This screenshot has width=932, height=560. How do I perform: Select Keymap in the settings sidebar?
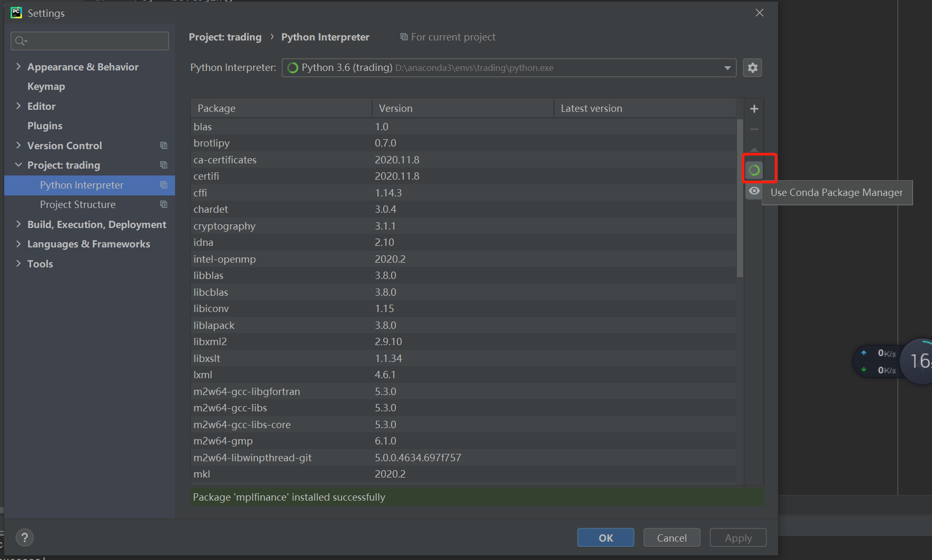[46, 86]
